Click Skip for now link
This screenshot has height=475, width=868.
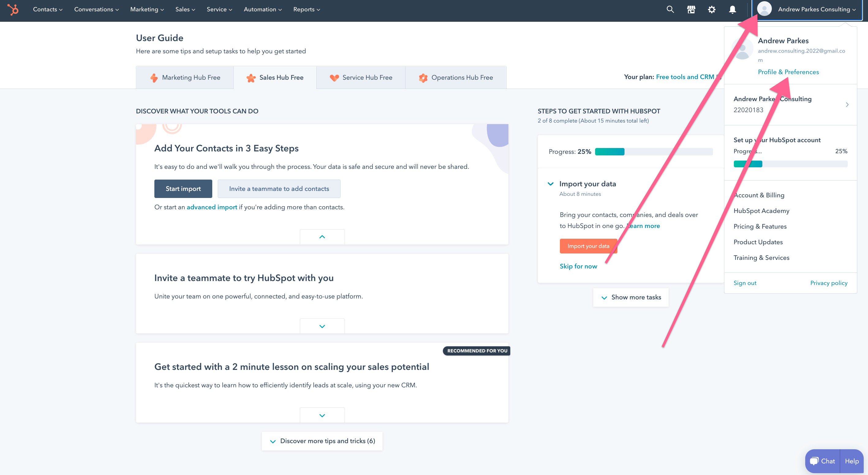578,266
